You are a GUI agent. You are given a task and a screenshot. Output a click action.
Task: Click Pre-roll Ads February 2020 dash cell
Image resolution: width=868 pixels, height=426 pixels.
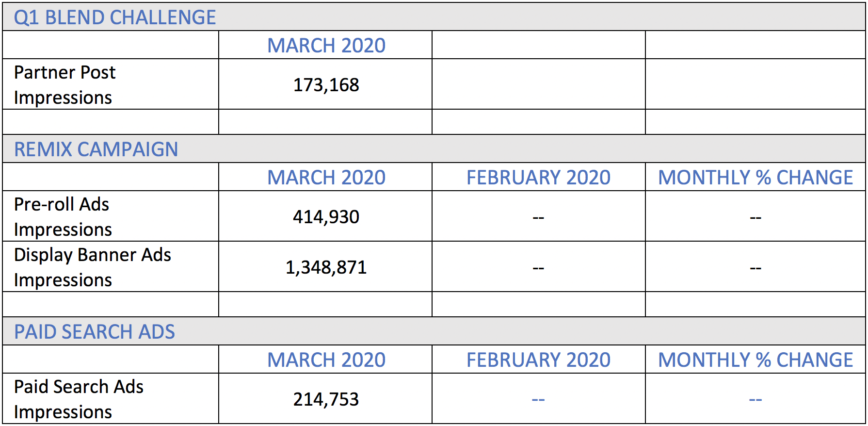click(x=538, y=217)
